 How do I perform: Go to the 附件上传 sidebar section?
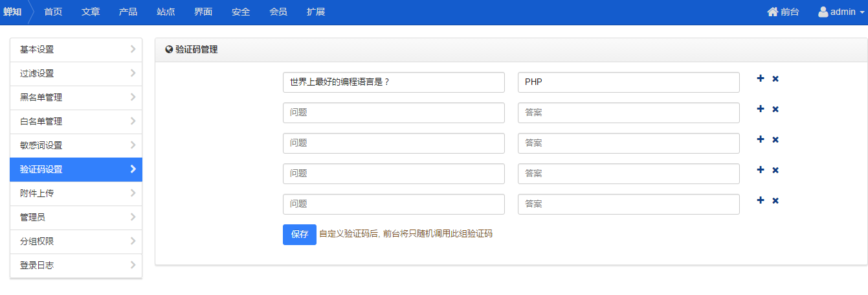click(x=76, y=193)
